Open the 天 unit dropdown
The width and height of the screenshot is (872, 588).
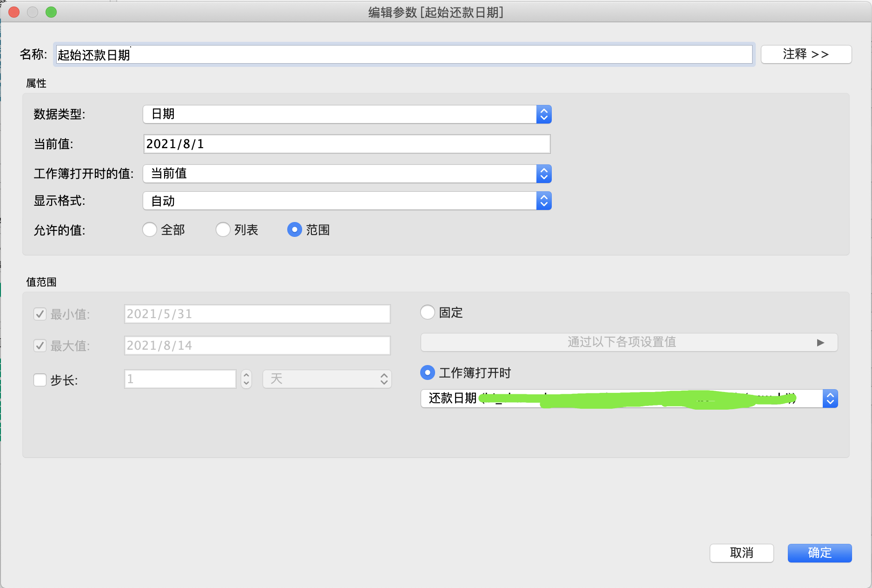(x=327, y=379)
